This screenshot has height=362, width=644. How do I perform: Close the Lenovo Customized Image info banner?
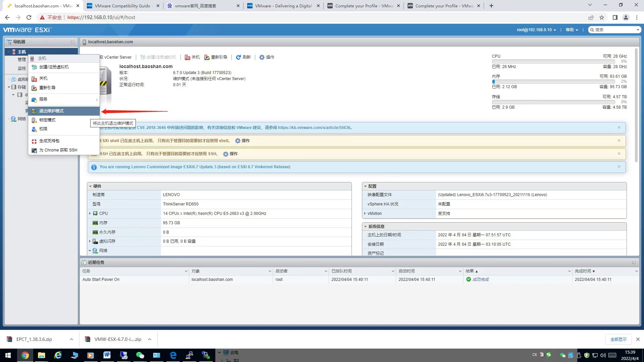pos(619,167)
